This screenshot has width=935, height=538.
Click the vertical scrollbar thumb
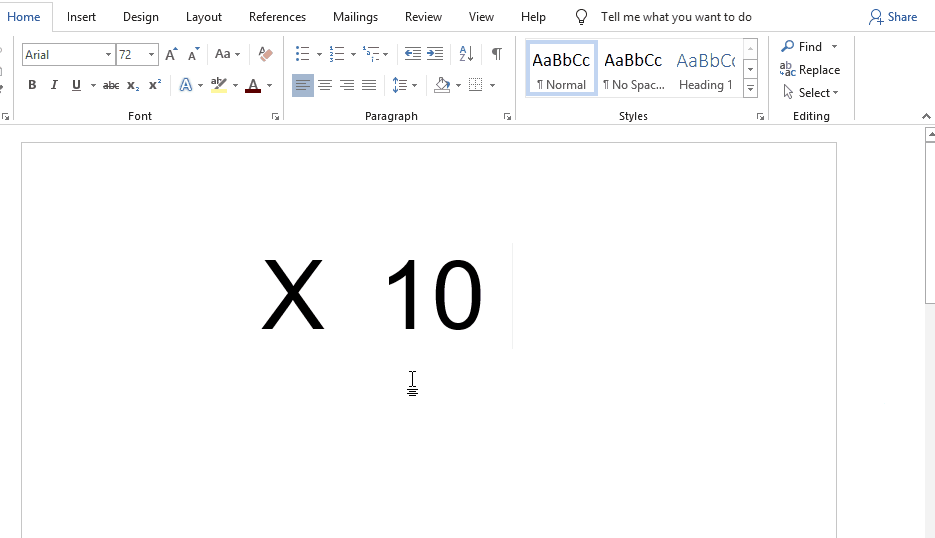(930, 223)
